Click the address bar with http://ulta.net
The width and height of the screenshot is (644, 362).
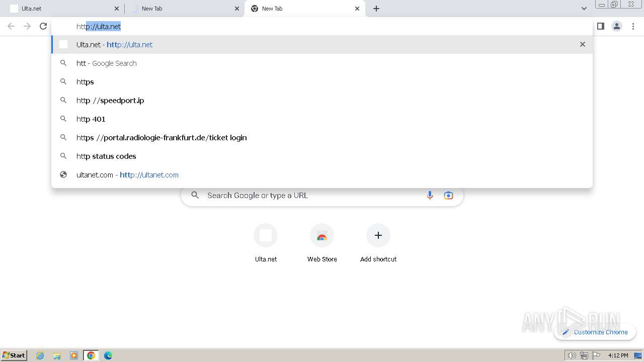click(322, 26)
